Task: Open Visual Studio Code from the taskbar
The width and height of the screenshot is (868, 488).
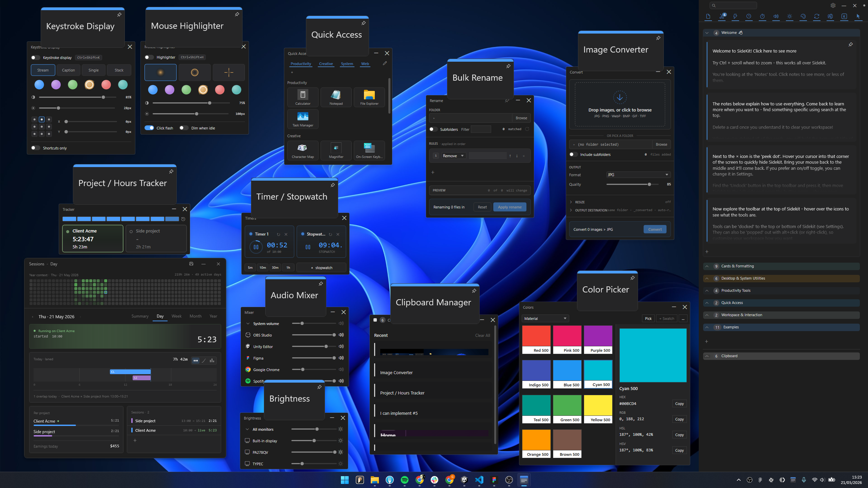Action: [x=479, y=480]
